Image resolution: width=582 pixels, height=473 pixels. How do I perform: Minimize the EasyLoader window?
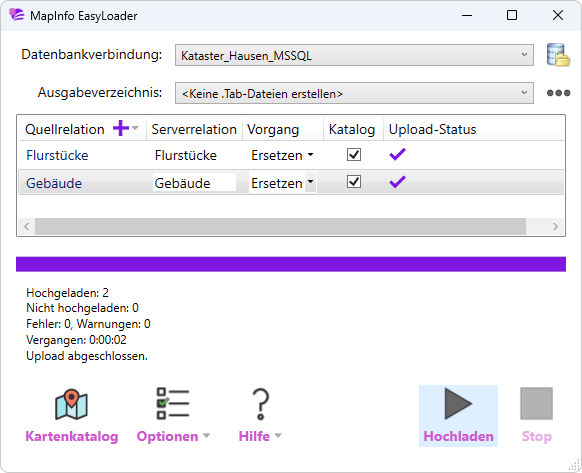pos(467,15)
